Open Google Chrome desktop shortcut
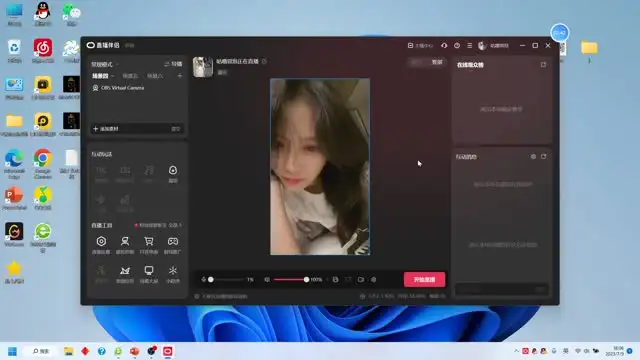 pos(43,164)
